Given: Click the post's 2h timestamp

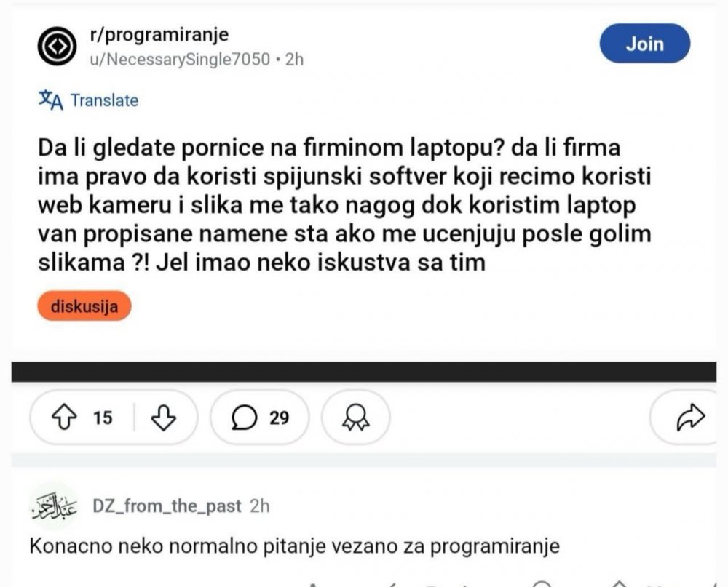Looking at the screenshot, I should pos(294,60).
